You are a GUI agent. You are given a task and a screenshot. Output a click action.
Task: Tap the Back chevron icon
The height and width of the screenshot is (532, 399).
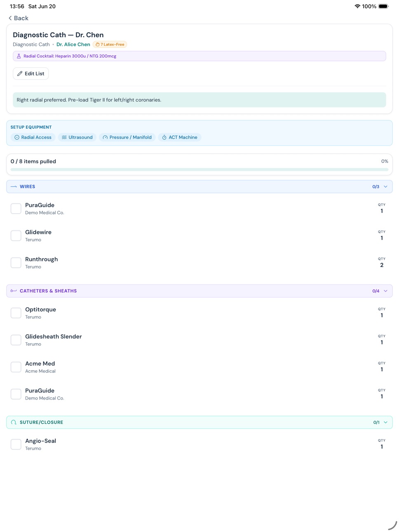(10, 18)
